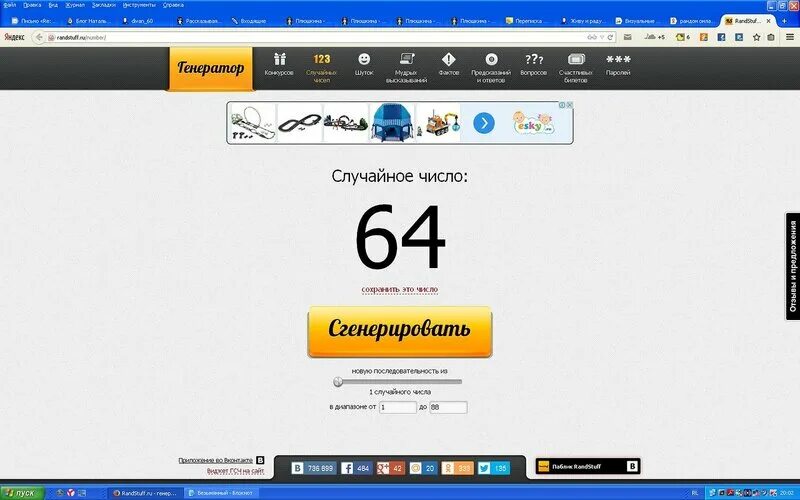Open the Правка menu

tap(32, 5)
